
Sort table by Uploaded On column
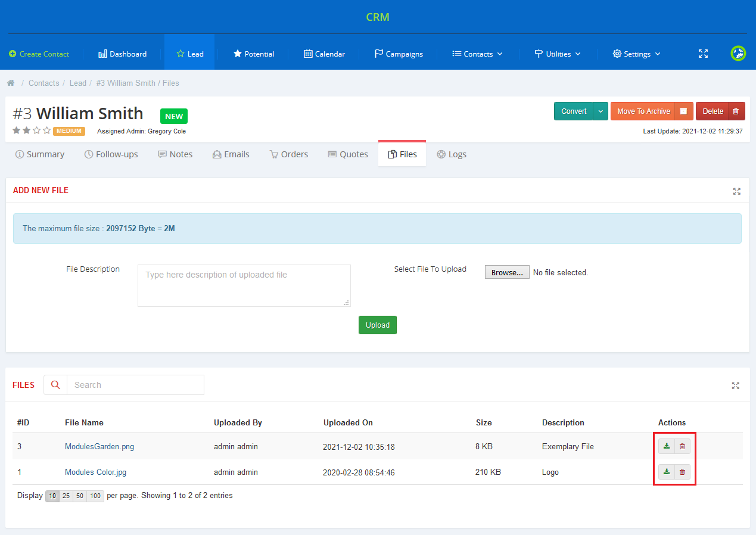(x=348, y=422)
